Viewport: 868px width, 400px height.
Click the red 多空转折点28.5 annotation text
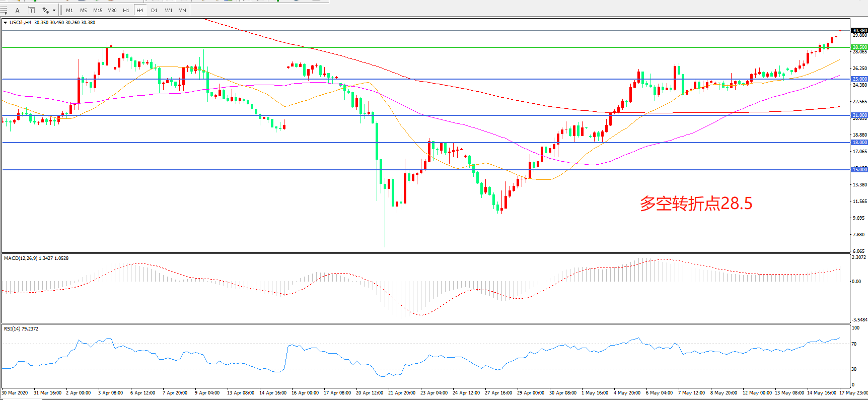[x=696, y=204]
